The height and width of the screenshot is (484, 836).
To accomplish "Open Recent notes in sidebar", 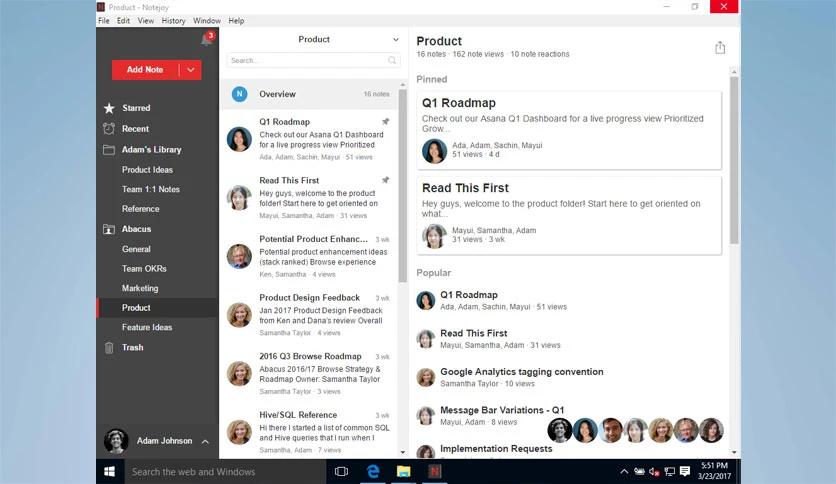I will click(135, 129).
